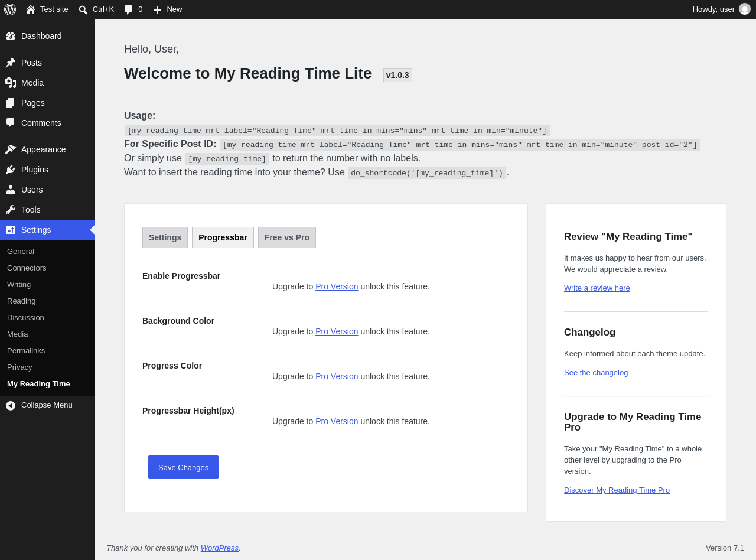Open Discussion settings submenu
756x560 pixels.
point(47,317)
